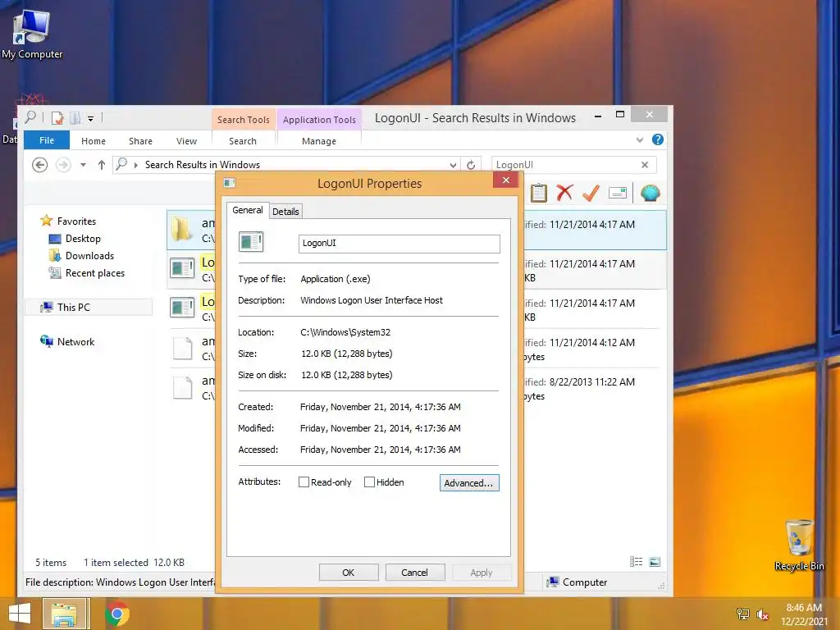Clear the LogonUI search box
Viewport: 840px width, 630px height.
pos(645,165)
